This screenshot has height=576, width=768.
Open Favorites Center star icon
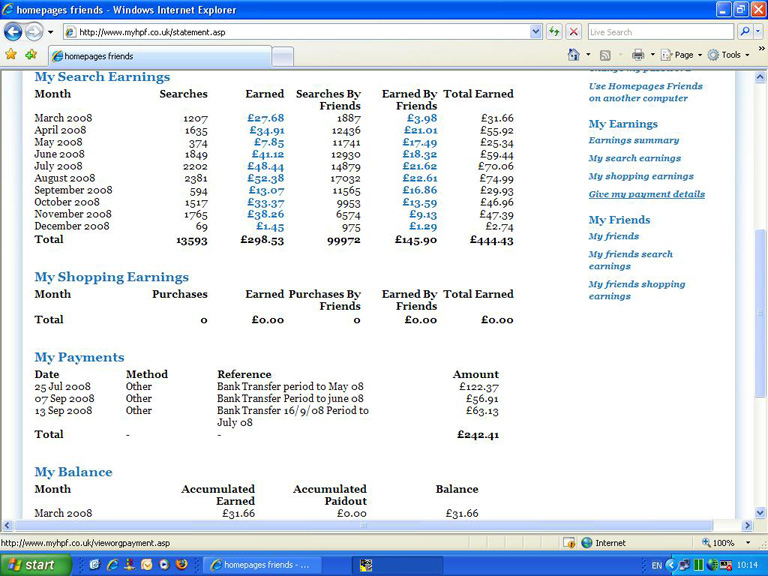point(11,55)
